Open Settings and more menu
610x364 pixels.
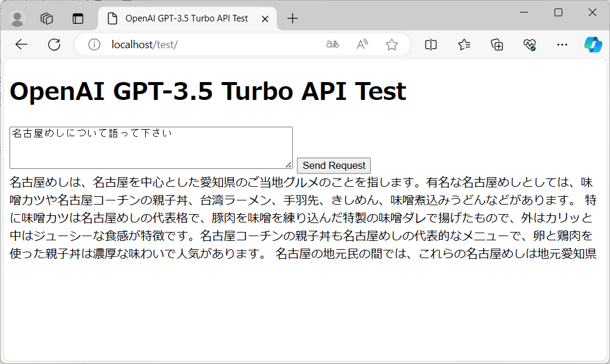pyautogui.click(x=562, y=45)
